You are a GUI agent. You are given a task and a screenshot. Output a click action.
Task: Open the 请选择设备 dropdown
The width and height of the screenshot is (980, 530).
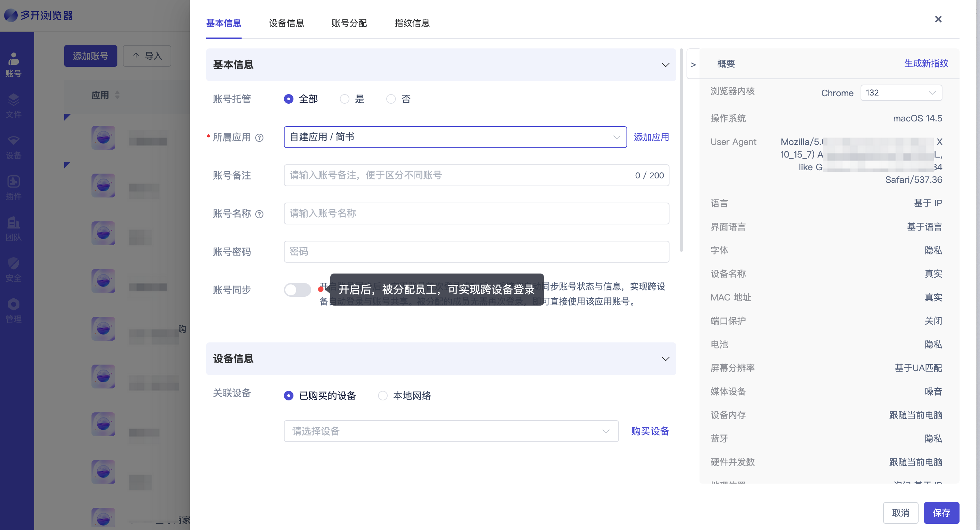coord(451,431)
